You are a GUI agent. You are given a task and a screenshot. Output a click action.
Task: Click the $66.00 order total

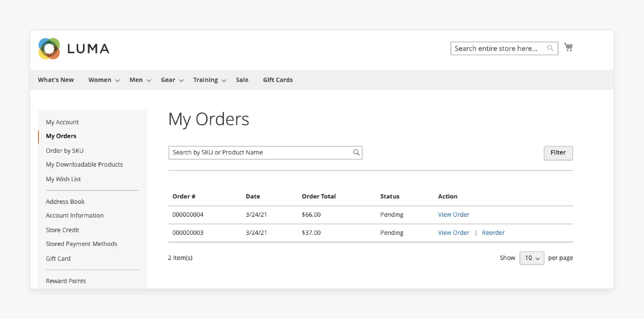[311, 215]
